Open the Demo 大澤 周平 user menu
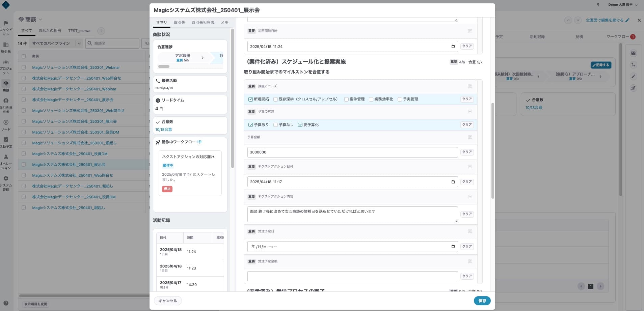644x311 pixels. pos(623,5)
